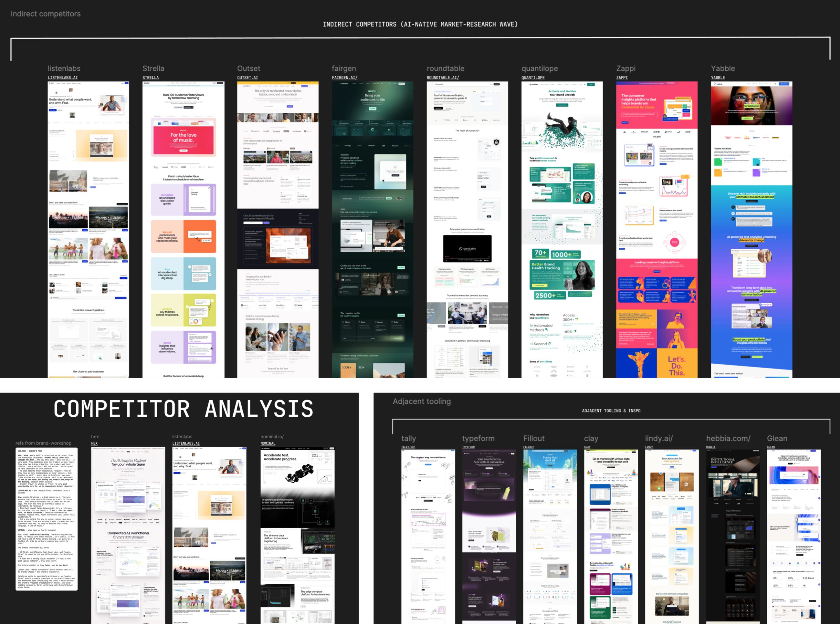
Task: Open the TYPEFORM link
Action: pyautogui.click(x=468, y=447)
